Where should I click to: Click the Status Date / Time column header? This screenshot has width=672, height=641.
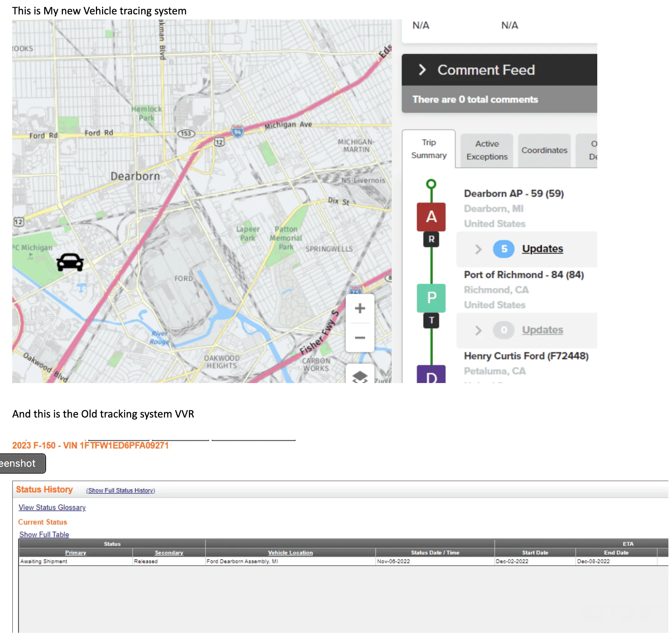click(435, 553)
